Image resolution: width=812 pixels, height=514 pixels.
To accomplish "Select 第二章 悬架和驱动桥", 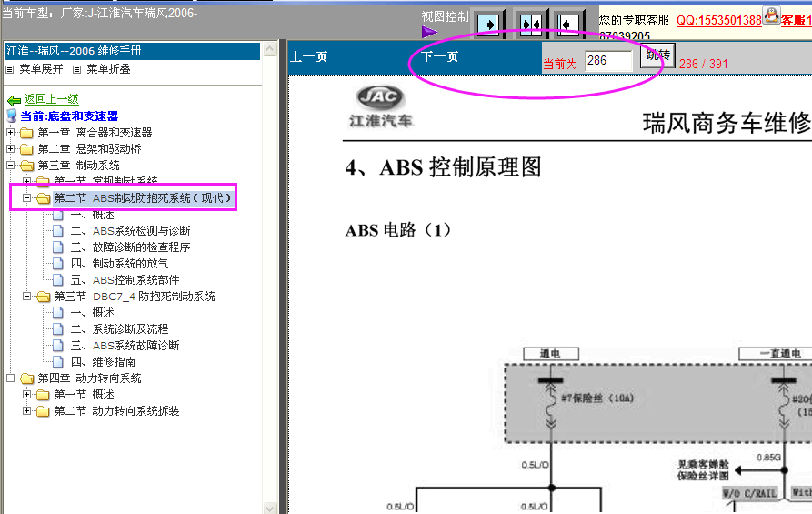I will point(89,150).
